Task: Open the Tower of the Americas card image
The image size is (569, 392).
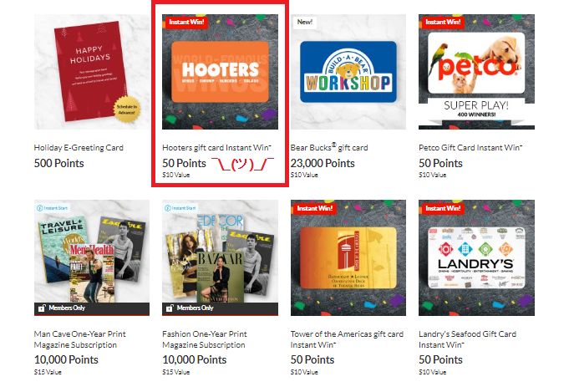Action: 348,257
